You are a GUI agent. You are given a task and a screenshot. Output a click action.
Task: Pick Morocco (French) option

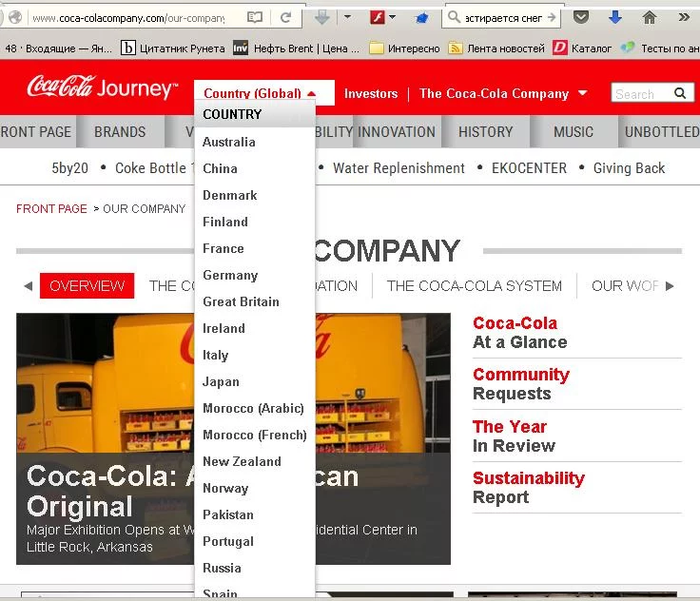[255, 435]
